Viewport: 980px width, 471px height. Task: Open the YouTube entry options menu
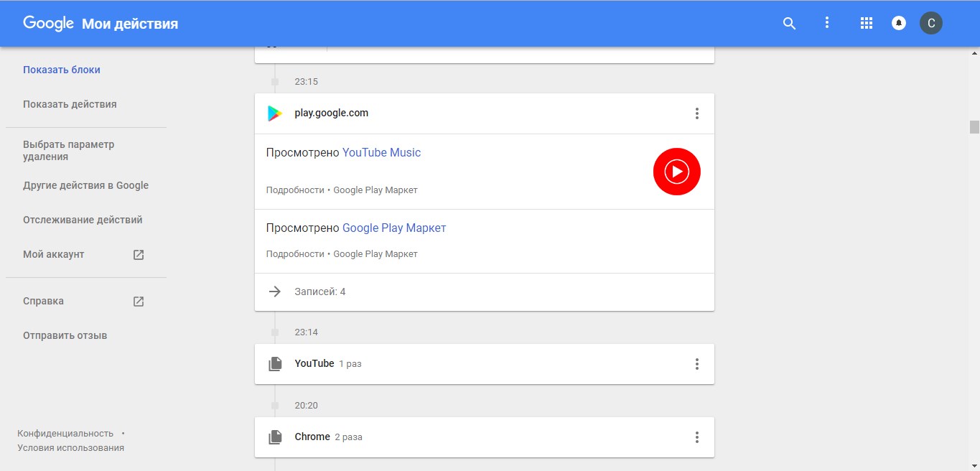tap(696, 364)
